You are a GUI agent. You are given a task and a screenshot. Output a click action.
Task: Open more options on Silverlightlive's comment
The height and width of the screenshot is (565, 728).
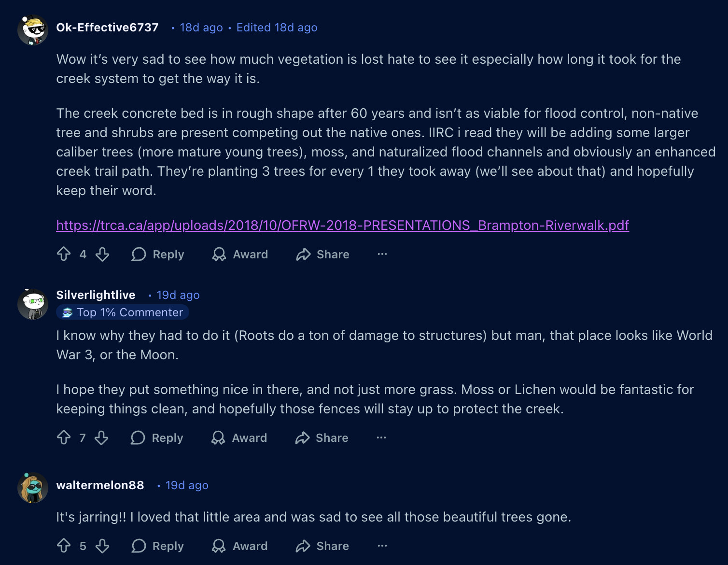coord(381,438)
